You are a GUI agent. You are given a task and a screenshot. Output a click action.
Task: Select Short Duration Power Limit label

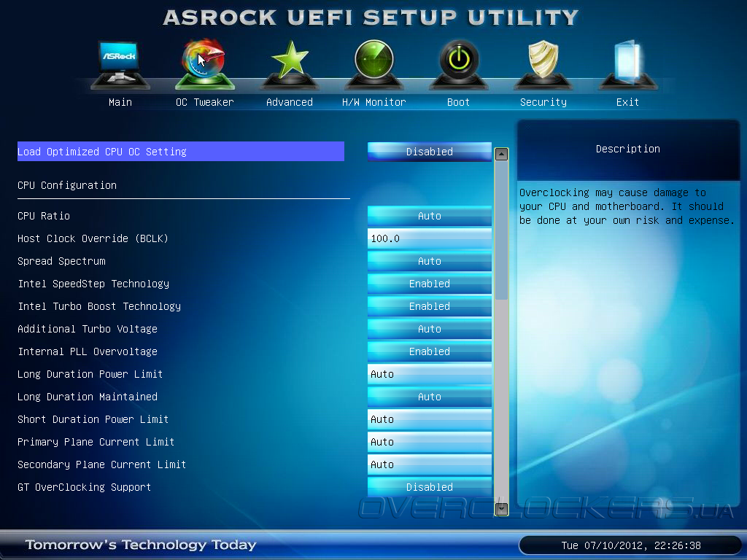[x=93, y=419]
